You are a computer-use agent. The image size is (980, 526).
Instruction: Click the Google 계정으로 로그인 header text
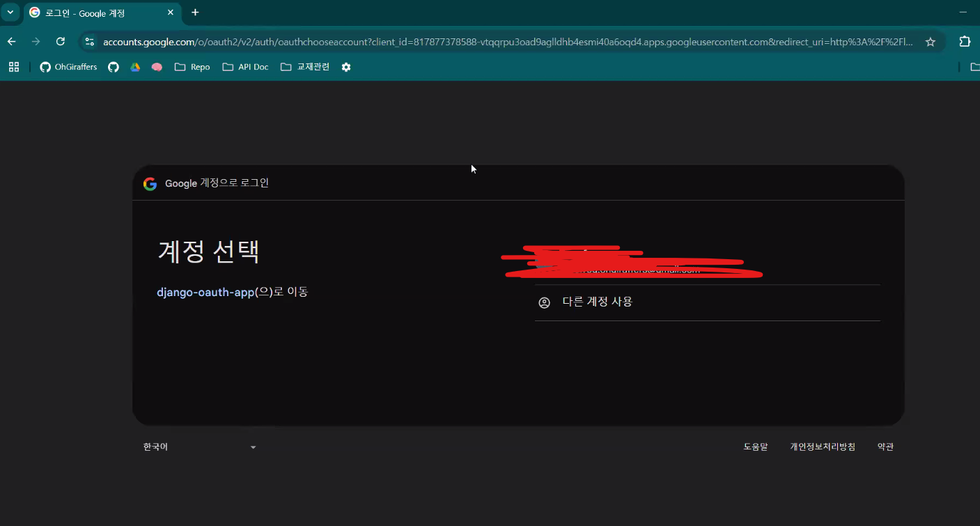tap(217, 183)
